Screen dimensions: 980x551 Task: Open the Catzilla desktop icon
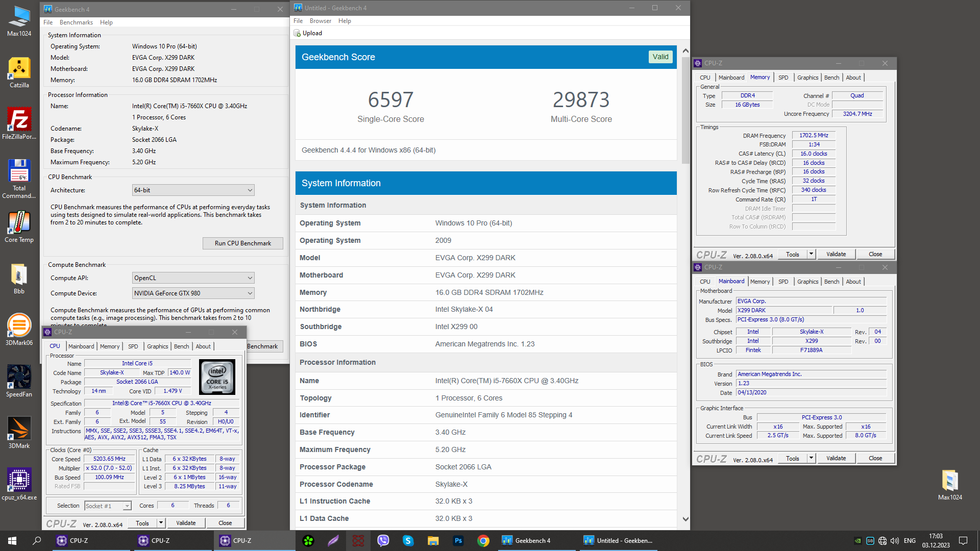click(x=19, y=72)
